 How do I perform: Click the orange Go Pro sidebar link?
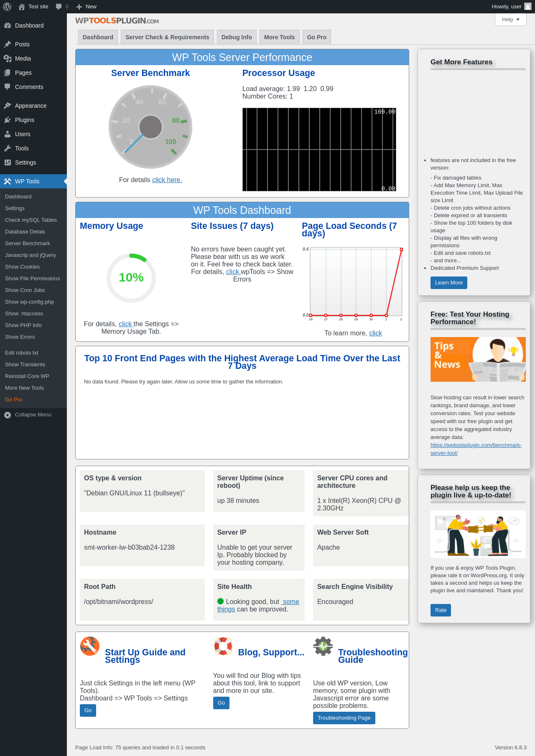pyautogui.click(x=33, y=400)
